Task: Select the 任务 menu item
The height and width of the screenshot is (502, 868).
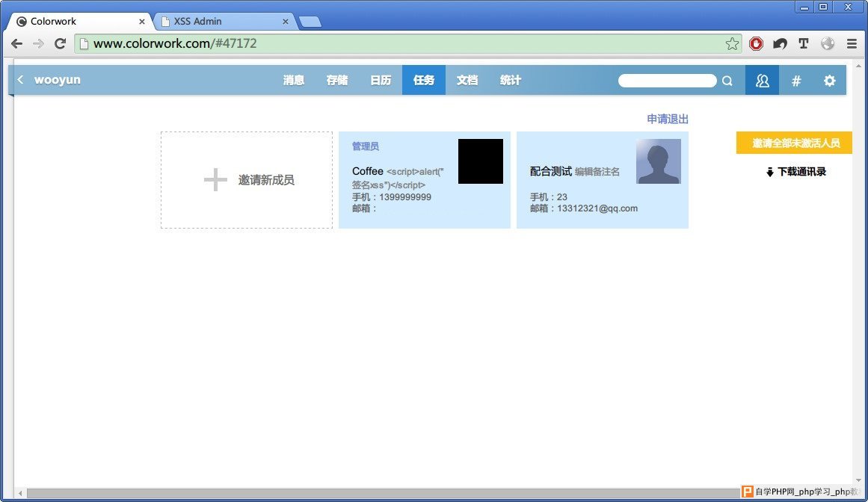Action: (x=423, y=80)
